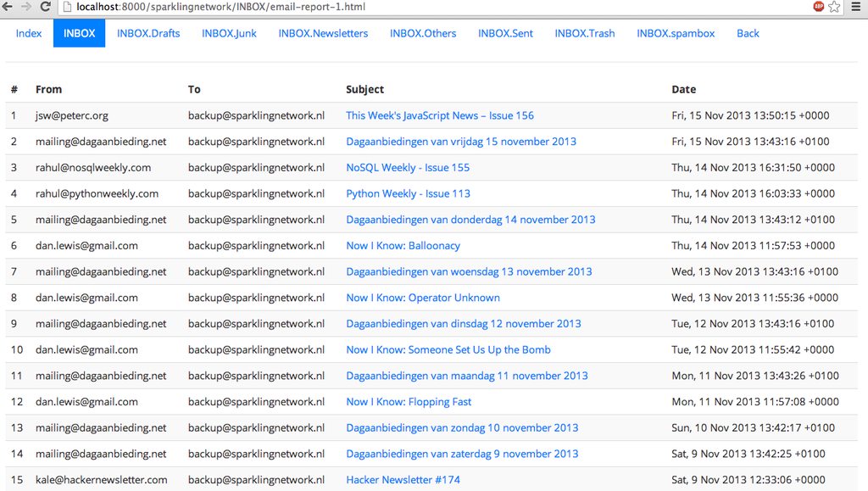868x491 pixels.
Task: Open Python Weekly - Issue 113 email
Action: tap(408, 193)
